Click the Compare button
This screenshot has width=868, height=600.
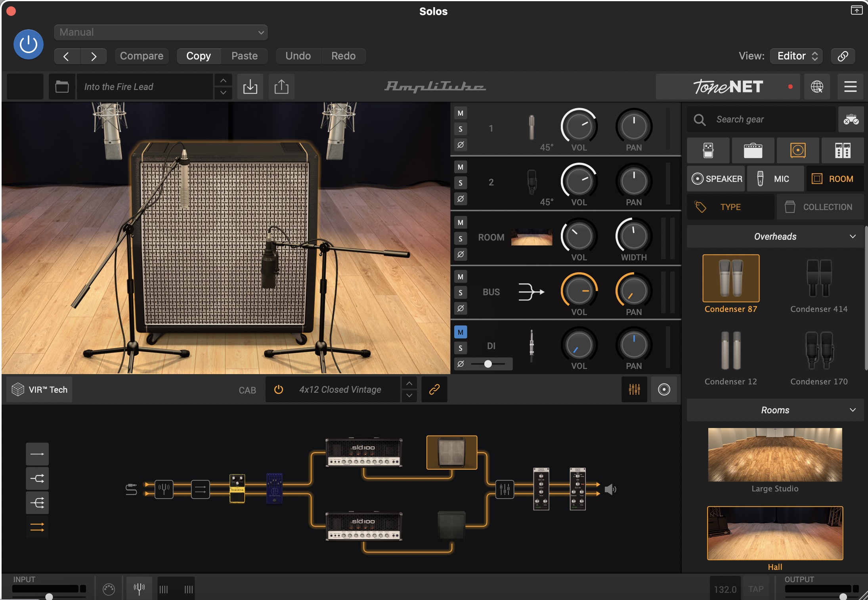(141, 56)
